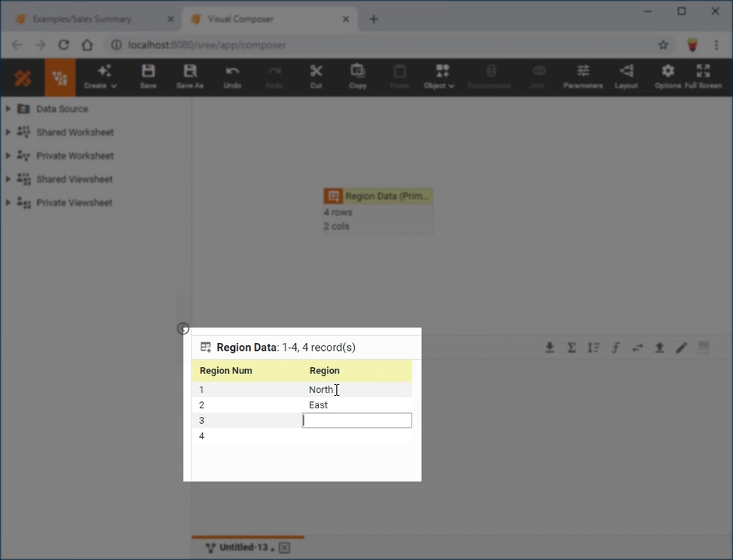Click the browser address bar URL
The width and height of the screenshot is (733, 560).
click(207, 45)
